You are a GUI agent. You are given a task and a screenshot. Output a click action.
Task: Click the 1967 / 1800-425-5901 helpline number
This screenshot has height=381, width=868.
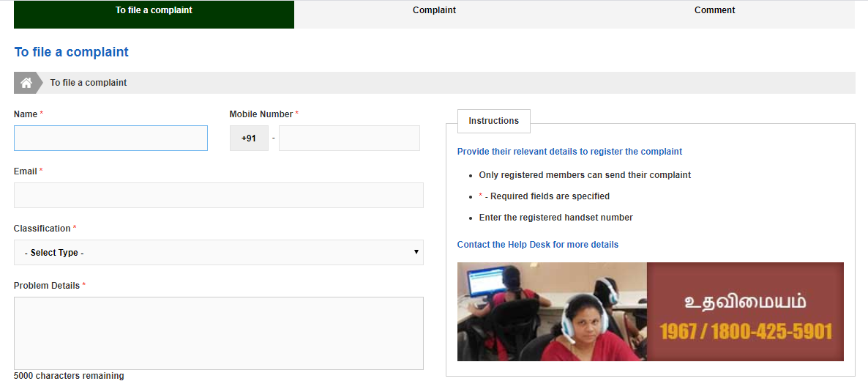745,332
